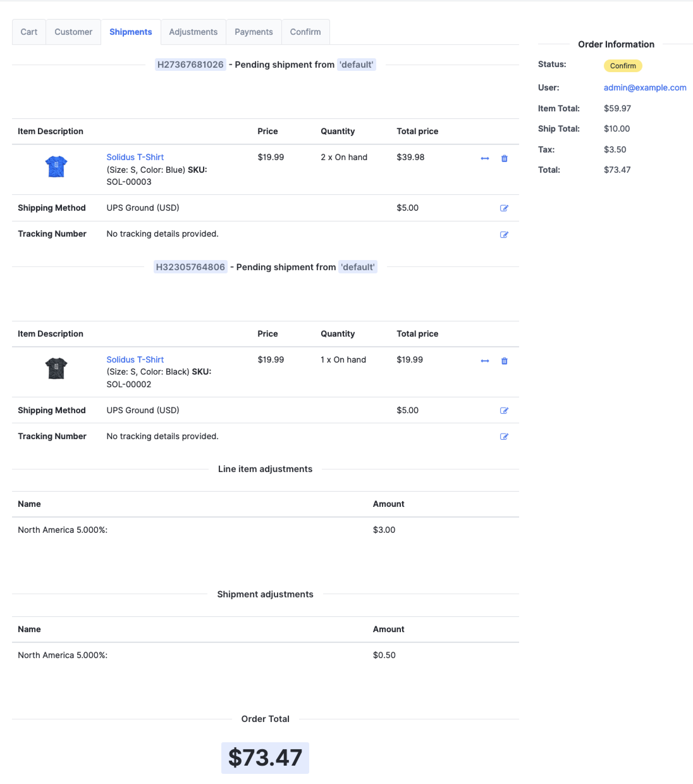Viewport: 693px width, 784px height.
Task: Edit first shipment's shipping method
Action: click(x=504, y=208)
